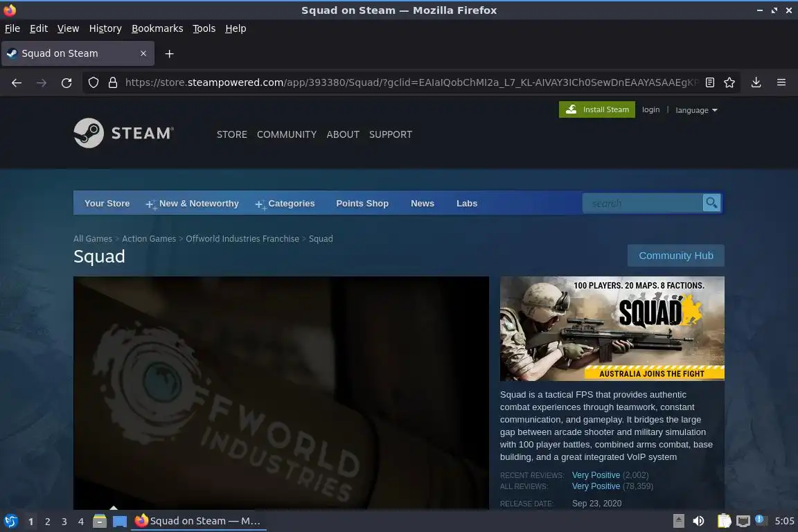The height and width of the screenshot is (532, 798).
Task: Show the desktop using the taskbar icon
Action: (120, 521)
